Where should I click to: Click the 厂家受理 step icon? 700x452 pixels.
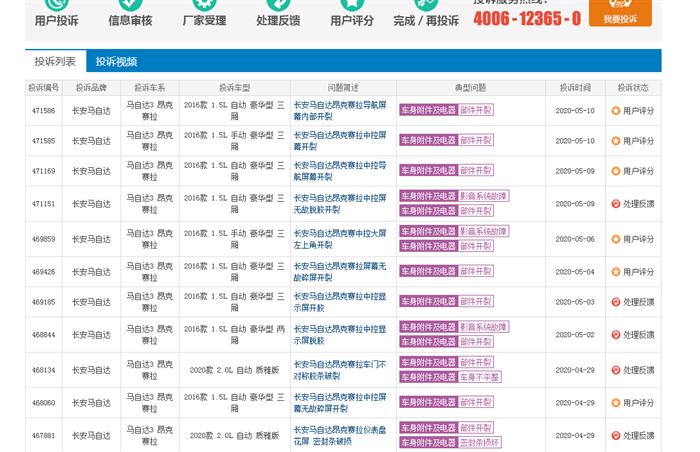tap(204, 4)
